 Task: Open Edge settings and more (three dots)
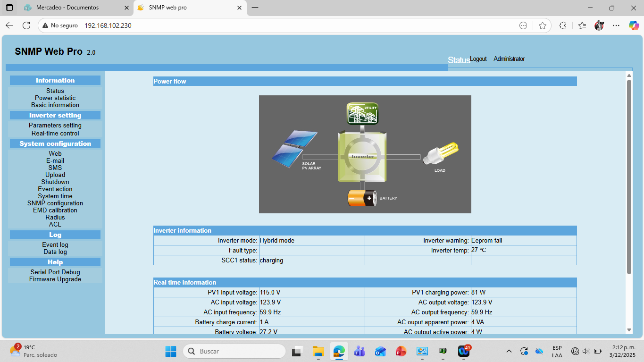(616, 25)
